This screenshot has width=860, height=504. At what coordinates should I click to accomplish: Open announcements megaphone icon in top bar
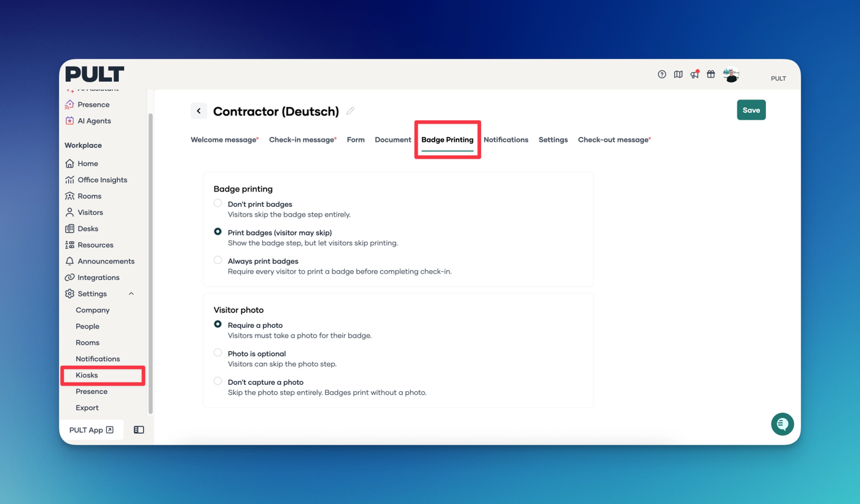(x=694, y=74)
